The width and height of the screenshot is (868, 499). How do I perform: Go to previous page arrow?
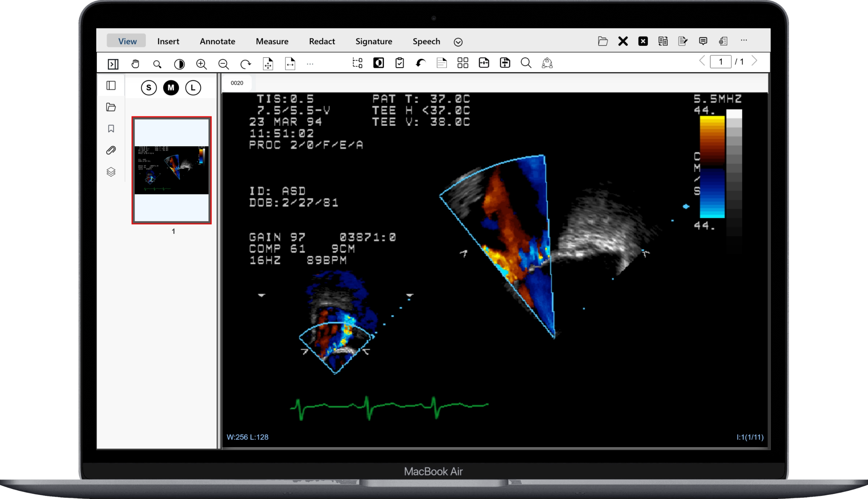[x=702, y=61]
